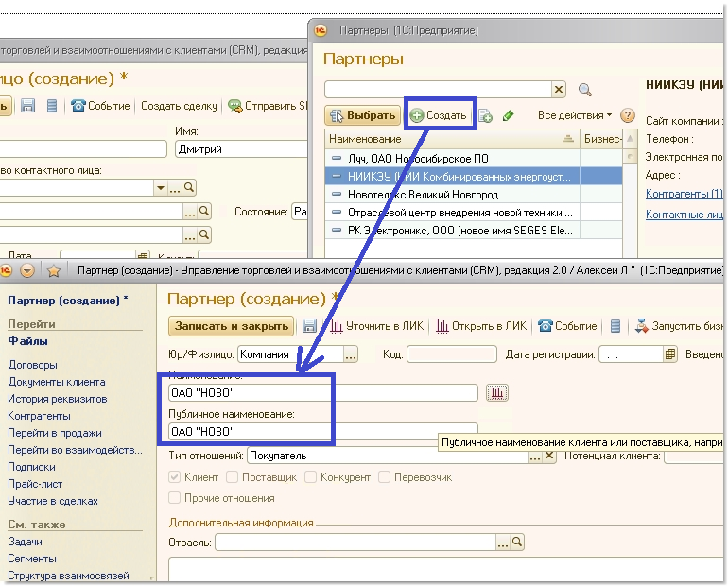728x586 pixels.
Task: Click the Создать button in Партнеры list
Action: tap(441, 115)
